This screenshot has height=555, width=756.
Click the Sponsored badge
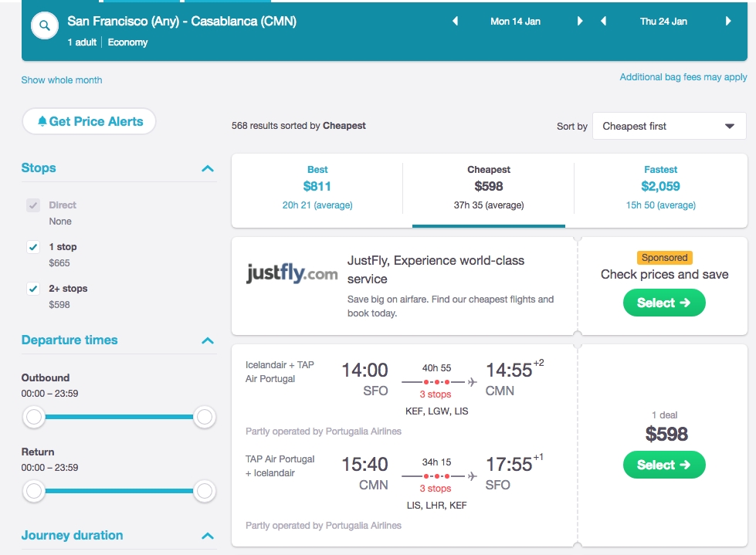[664, 258]
